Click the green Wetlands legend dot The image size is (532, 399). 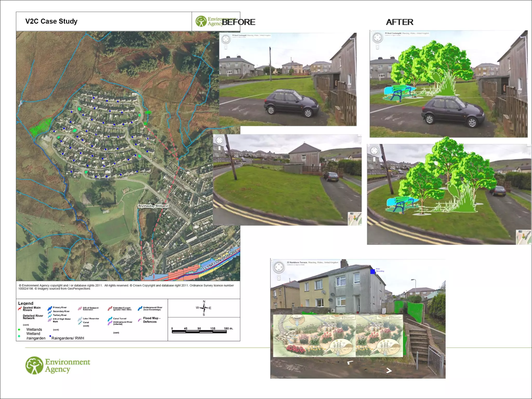click(x=19, y=329)
